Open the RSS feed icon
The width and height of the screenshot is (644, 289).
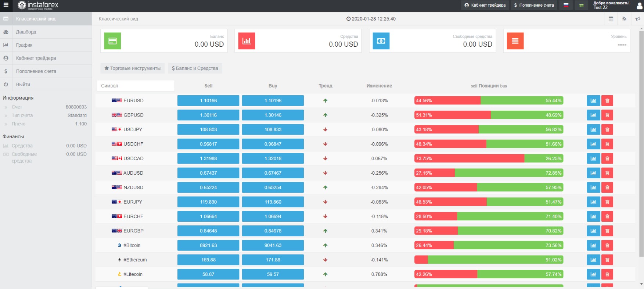pos(624,19)
